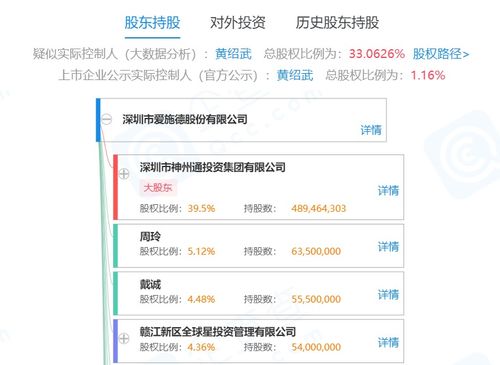Open the 历史股东持股 tab
Screen dimensions: 500x365
337,23
